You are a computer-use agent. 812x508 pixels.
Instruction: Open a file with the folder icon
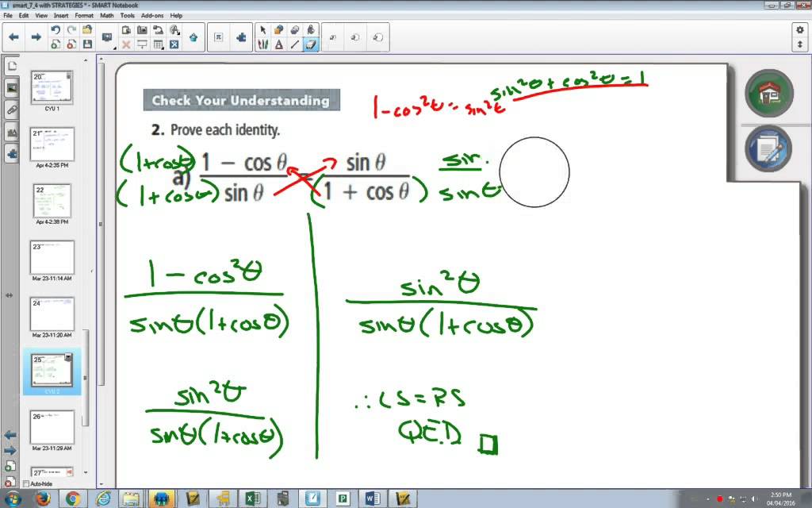pyautogui.click(x=87, y=30)
